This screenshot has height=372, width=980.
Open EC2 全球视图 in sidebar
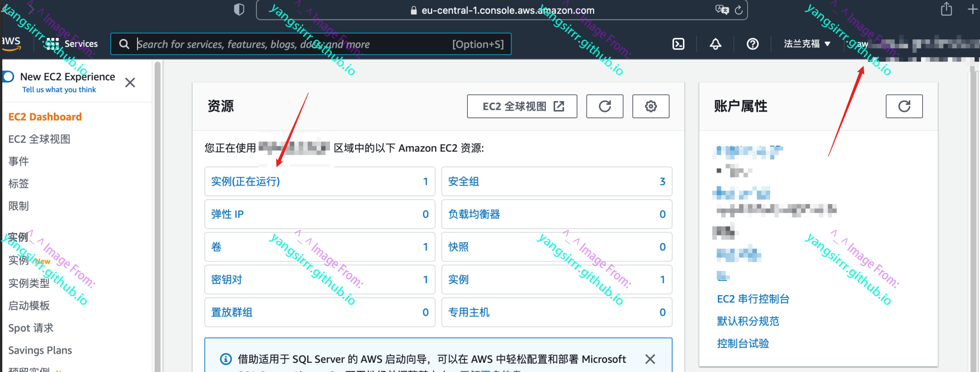(39, 139)
